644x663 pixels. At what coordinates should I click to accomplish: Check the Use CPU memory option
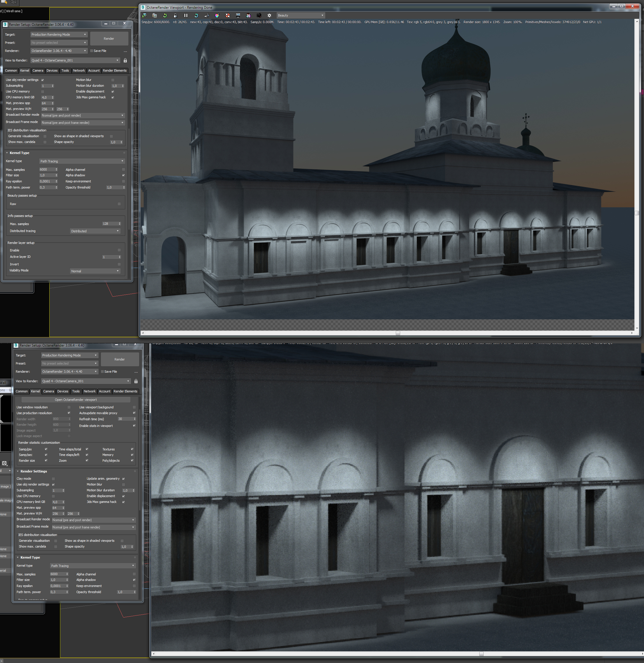click(x=43, y=92)
